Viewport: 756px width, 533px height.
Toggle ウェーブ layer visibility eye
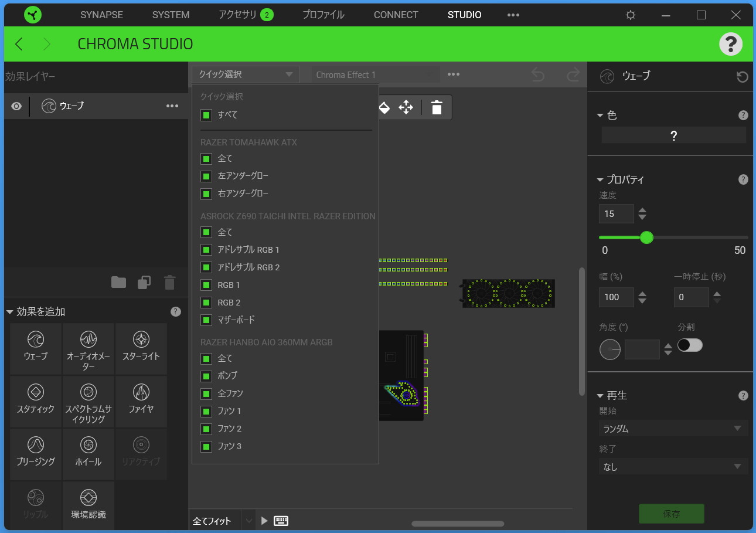(16, 106)
